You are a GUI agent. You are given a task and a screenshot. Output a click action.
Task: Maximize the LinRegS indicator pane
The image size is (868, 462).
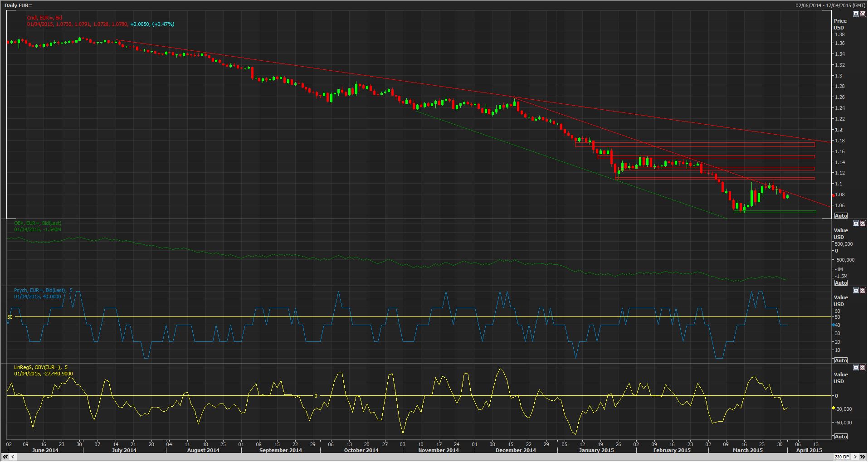856,368
